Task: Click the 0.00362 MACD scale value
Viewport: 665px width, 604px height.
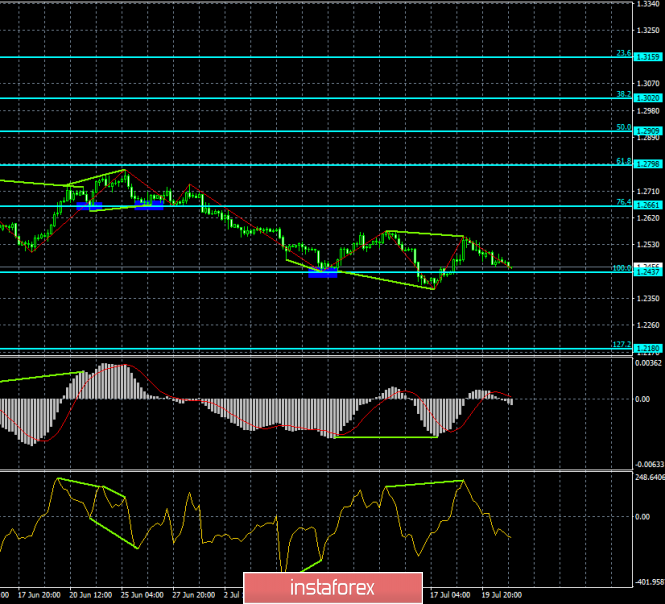Action: click(648, 363)
